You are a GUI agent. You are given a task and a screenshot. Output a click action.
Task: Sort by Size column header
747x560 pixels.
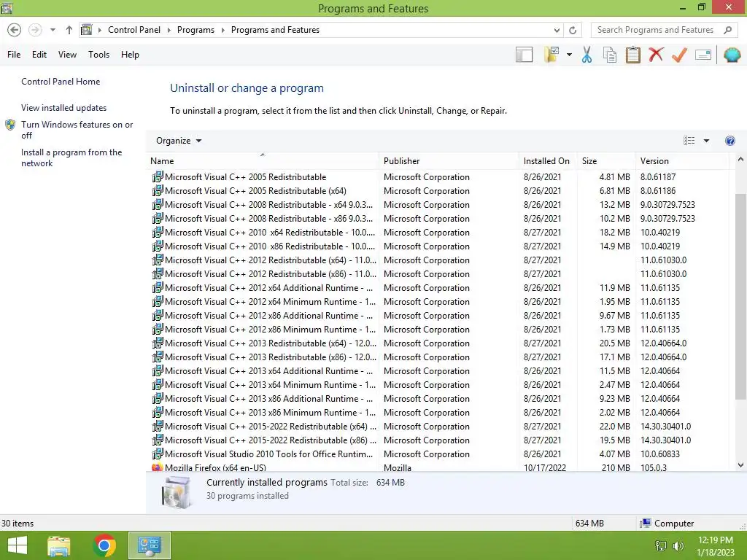(606, 161)
